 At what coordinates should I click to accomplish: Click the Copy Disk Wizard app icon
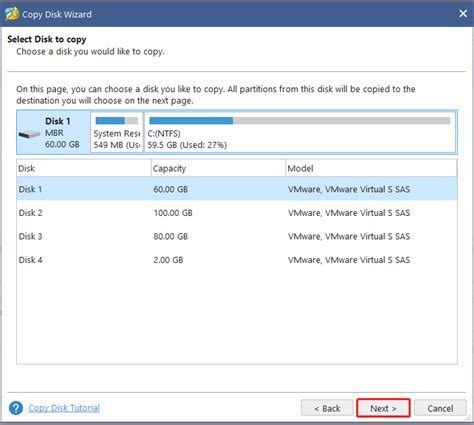click(12, 14)
